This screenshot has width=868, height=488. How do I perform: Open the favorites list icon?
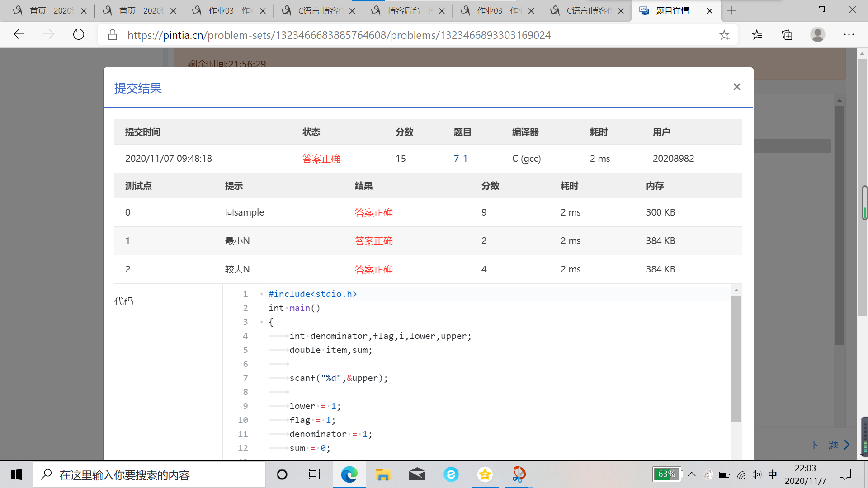click(757, 35)
